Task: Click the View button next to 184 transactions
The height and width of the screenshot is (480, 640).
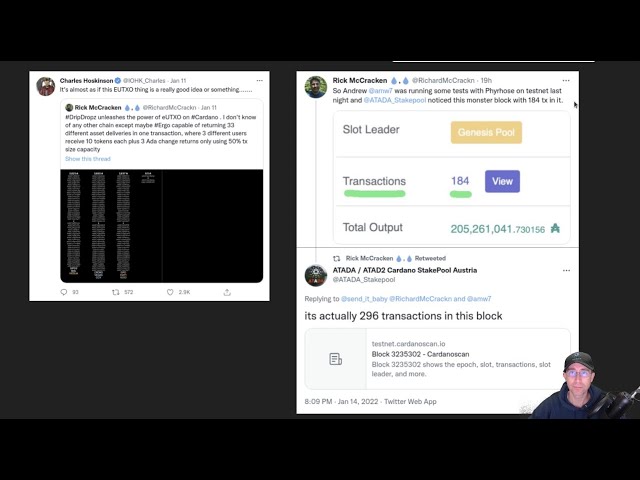Action: (502, 181)
